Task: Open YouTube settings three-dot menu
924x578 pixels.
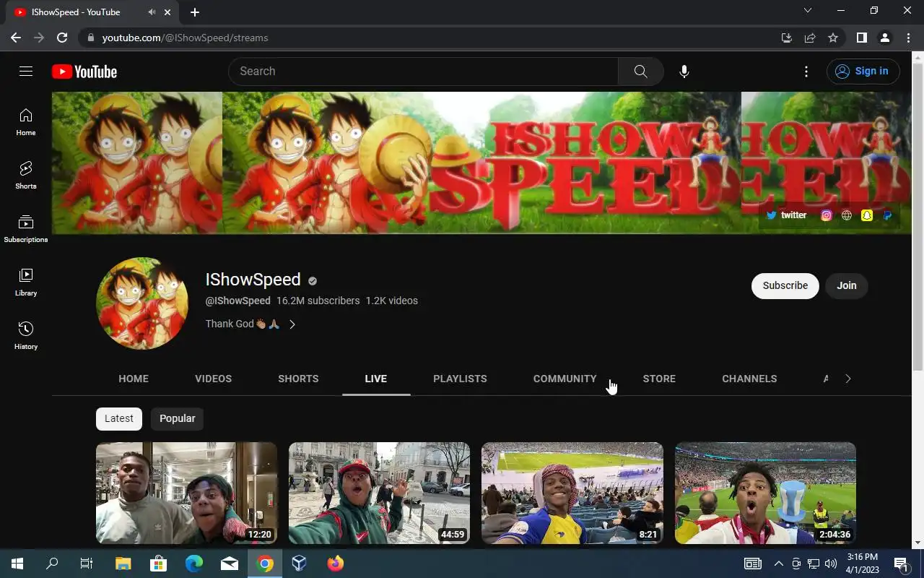Action: (x=806, y=72)
